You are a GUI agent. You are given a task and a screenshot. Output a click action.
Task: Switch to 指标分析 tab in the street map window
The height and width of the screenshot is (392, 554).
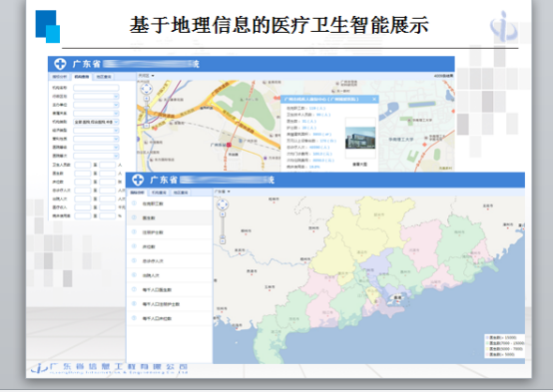coord(60,77)
